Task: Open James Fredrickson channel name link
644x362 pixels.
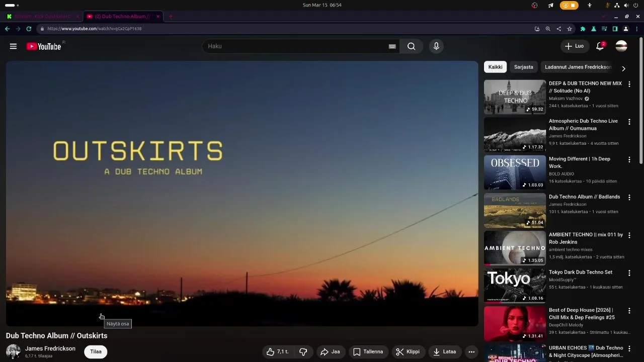Action: pos(50,348)
